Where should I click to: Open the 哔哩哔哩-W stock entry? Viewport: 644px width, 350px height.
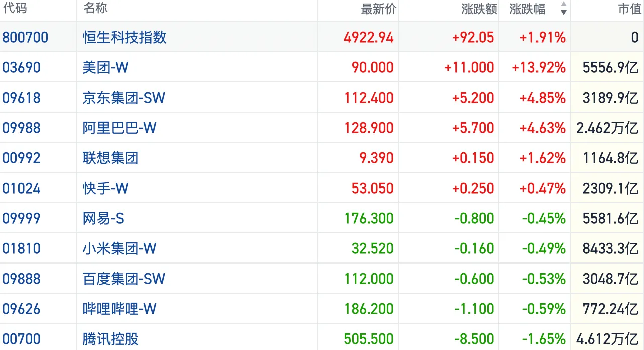pos(120,309)
